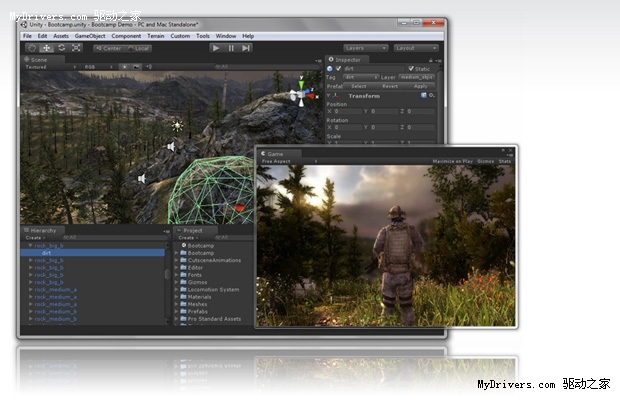This screenshot has height=400, width=620.
Task: Open the File menu
Action: click(27, 36)
